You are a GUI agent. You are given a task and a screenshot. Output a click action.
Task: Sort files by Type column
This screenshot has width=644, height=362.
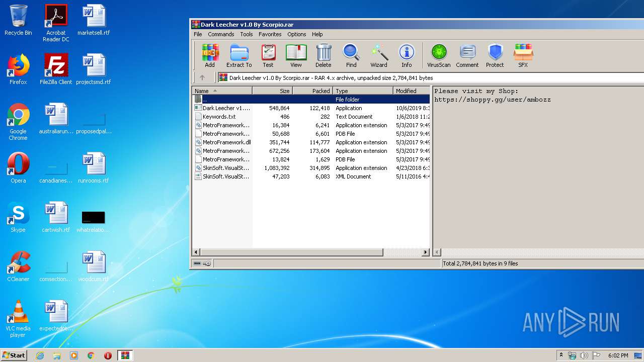coord(363,91)
